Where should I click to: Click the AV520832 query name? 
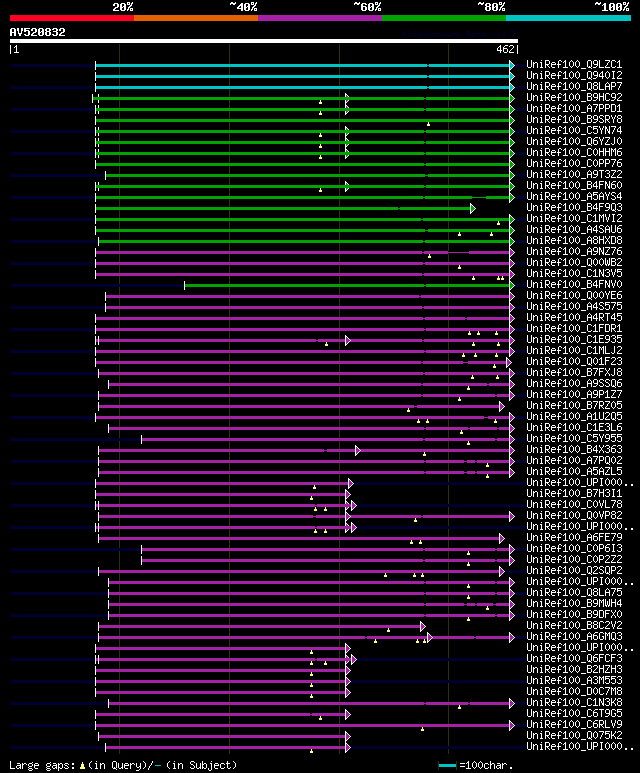click(x=37, y=33)
